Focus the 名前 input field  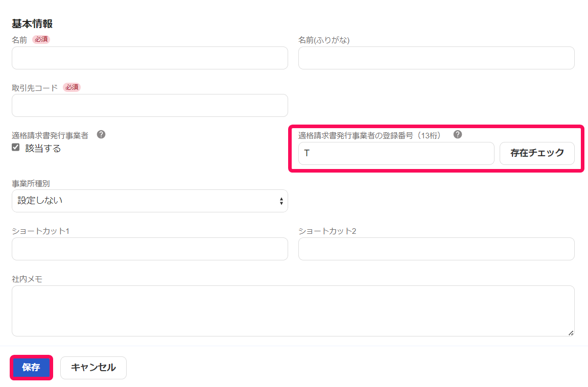(x=150, y=58)
